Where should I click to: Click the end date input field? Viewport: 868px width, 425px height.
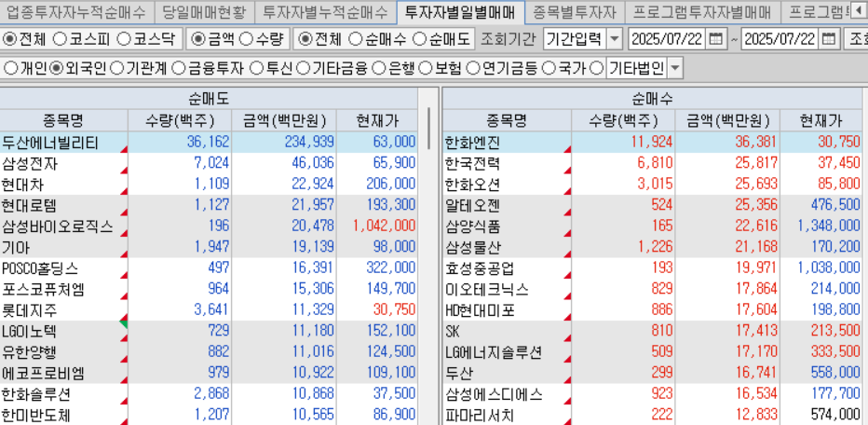point(780,39)
